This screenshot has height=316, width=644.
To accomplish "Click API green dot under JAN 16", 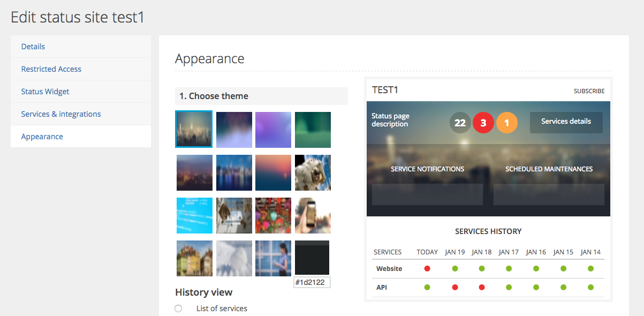I will [536, 287].
